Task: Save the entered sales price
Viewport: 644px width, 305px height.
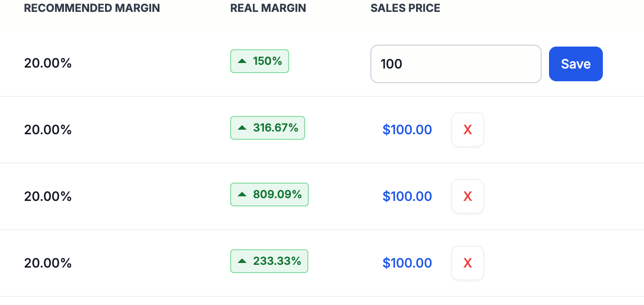Action: point(575,64)
